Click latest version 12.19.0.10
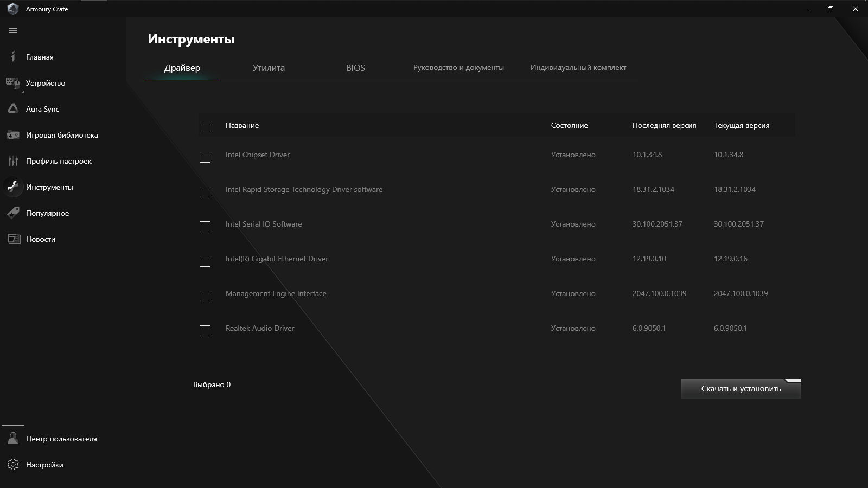This screenshot has height=488, width=868. coord(649,259)
